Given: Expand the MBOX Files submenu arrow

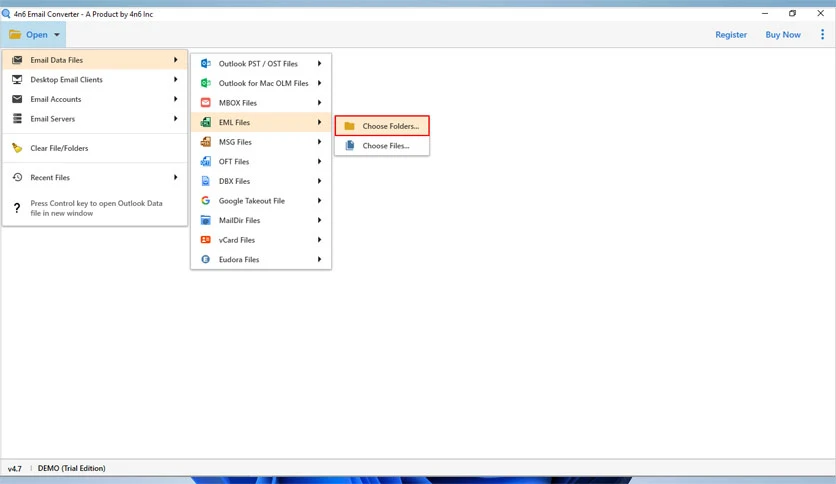Looking at the screenshot, I should click(x=319, y=102).
